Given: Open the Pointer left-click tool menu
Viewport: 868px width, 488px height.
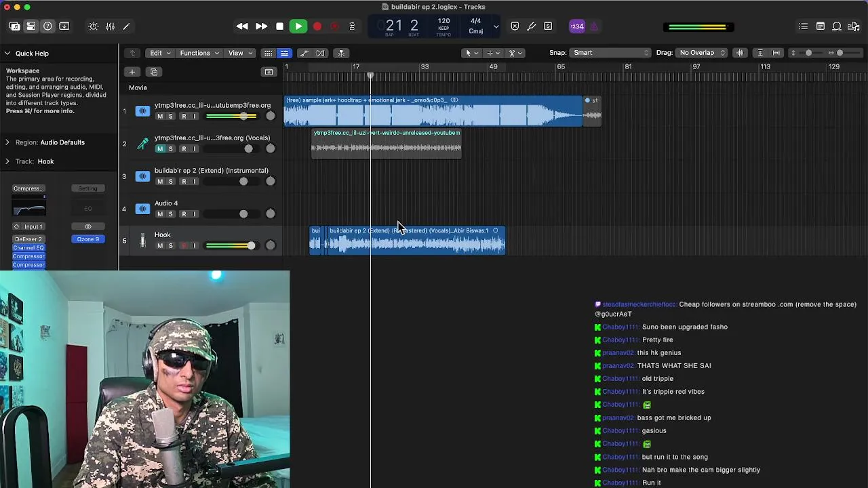Looking at the screenshot, I should (471, 53).
